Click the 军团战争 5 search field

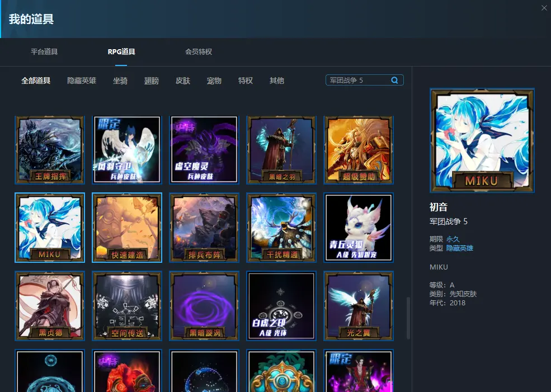pos(358,81)
